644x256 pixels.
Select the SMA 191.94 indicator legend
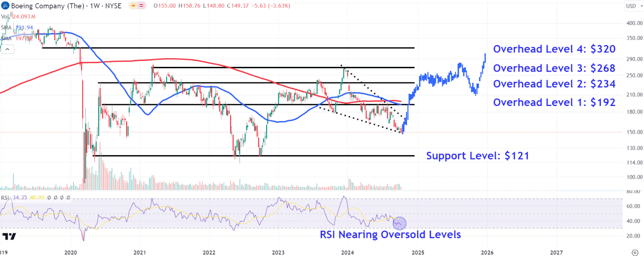pos(17,27)
